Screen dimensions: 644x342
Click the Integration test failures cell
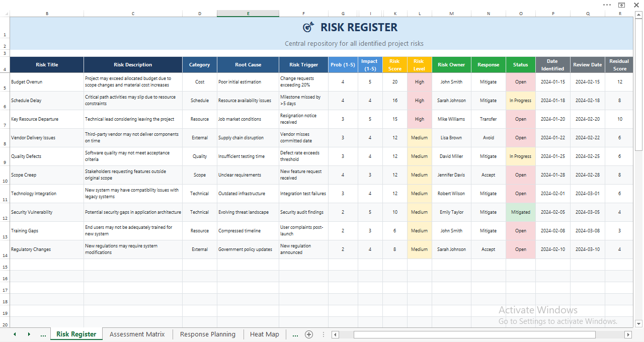click(304, 194)
